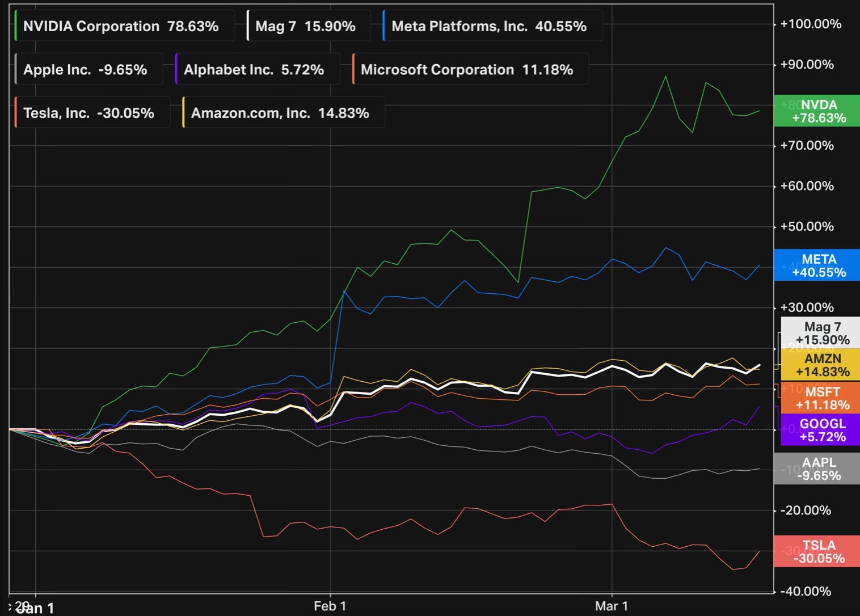Viewport: 860px width, 616px height.
Task: Click the red TSLA -30.05% price tag
Action: (x=817, y=551)
